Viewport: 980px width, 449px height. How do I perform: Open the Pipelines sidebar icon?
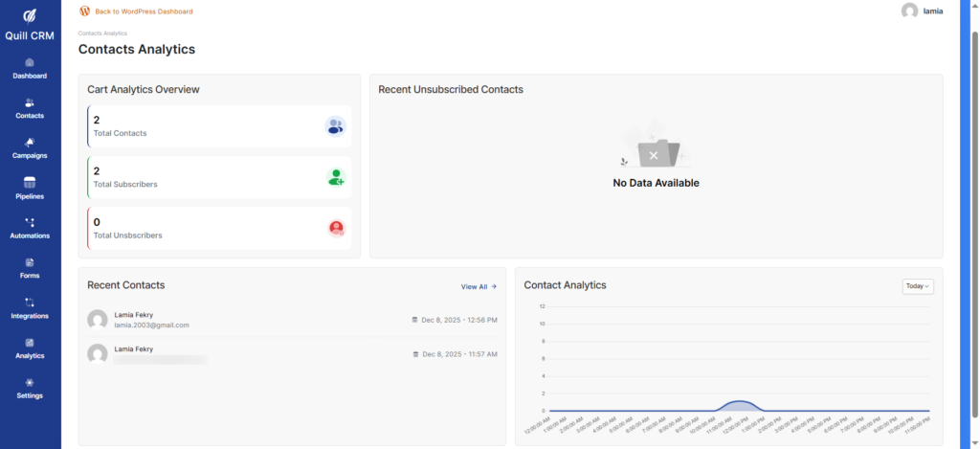30,182
